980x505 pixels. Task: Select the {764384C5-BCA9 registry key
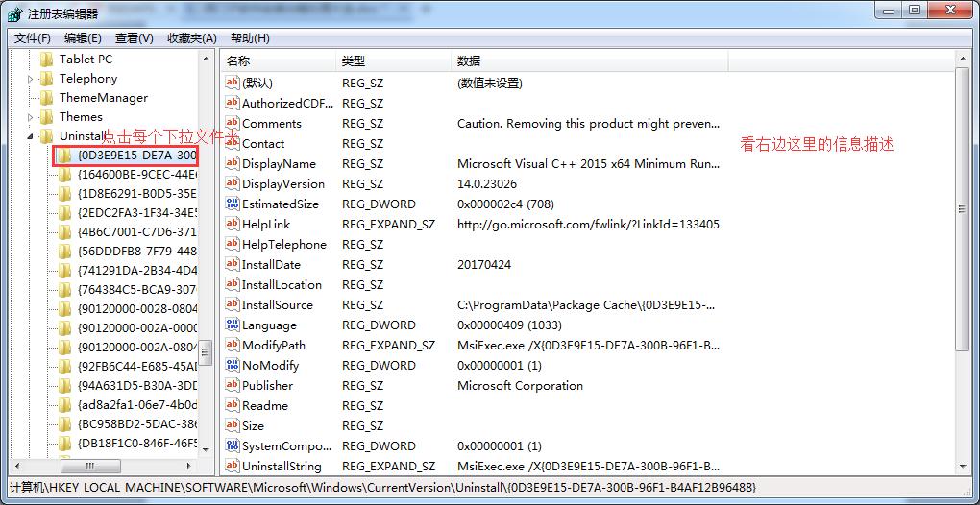[x=137, y=290]
